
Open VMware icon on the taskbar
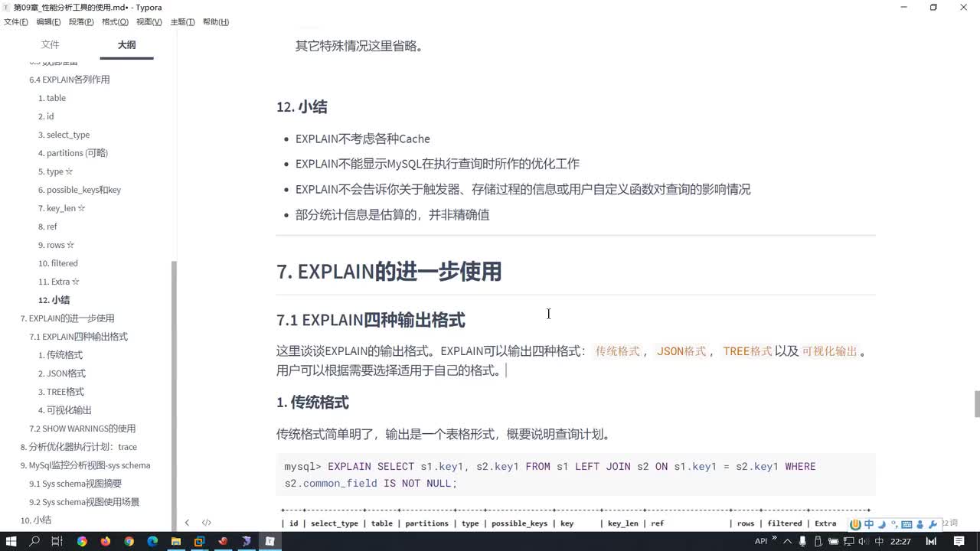pyautogui.click(x=199, y=541)
